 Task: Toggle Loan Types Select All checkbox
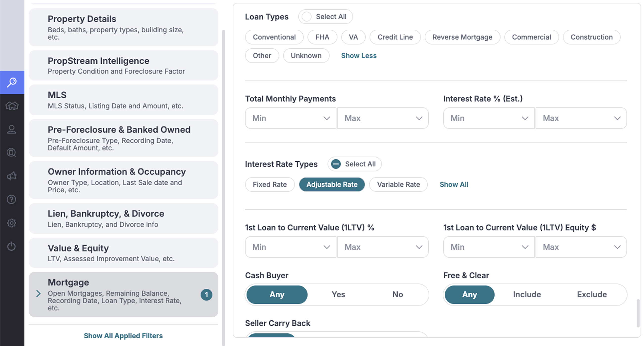tap(306, 17)
